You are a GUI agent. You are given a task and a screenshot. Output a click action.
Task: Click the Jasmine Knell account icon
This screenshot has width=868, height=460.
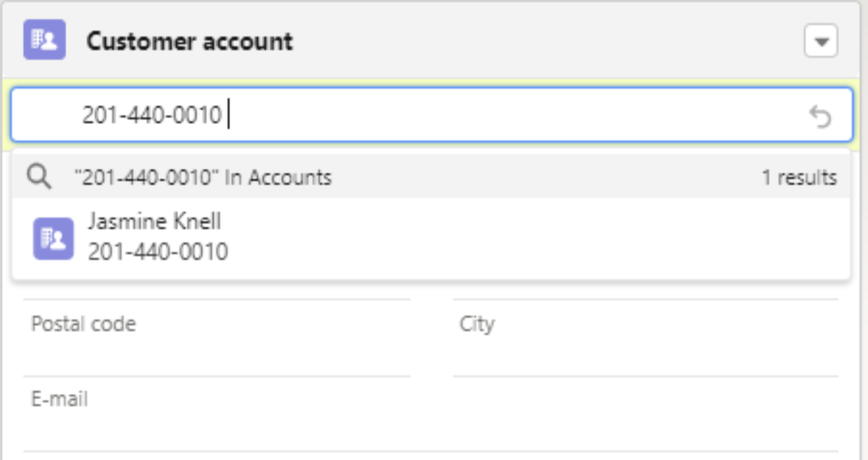click(54, 239)
